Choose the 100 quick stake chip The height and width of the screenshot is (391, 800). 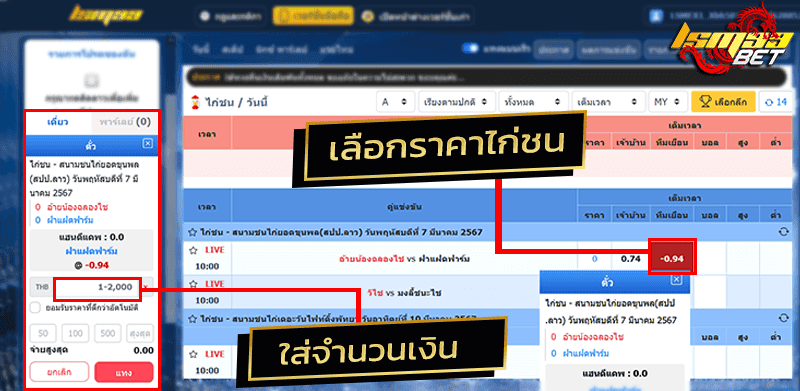click(75, 333)
